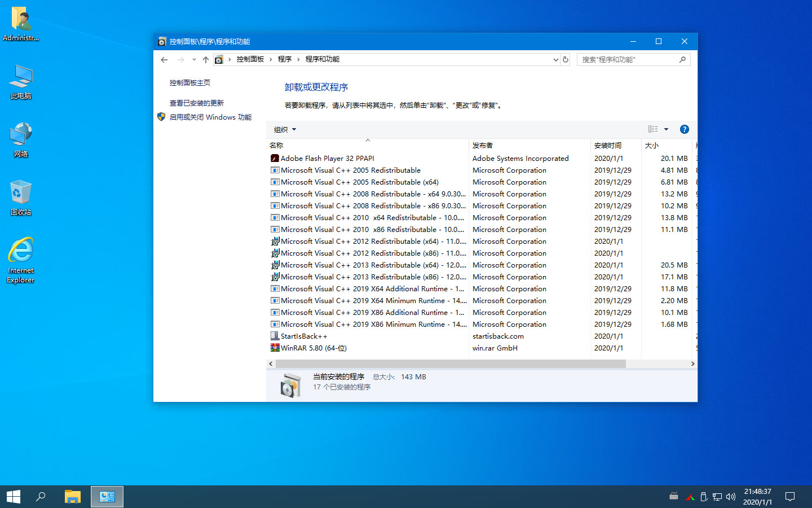Open 控制面板主页 link
The image size is (812, 508).
click(x=190, y=83)
